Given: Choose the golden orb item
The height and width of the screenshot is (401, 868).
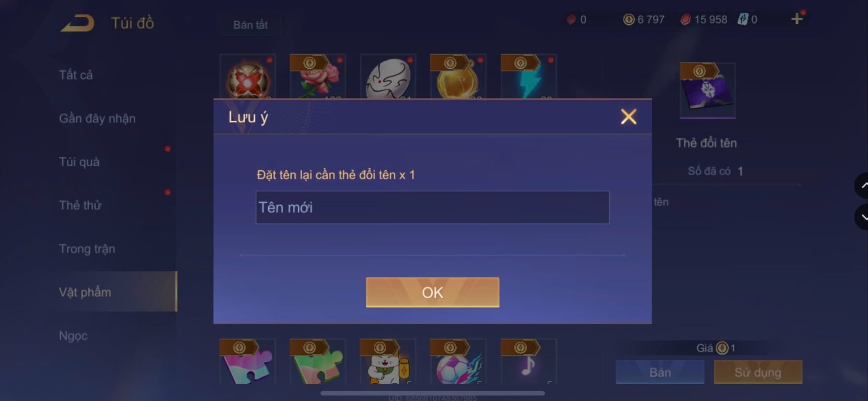Looking at the screenshot, I should 458,77.
